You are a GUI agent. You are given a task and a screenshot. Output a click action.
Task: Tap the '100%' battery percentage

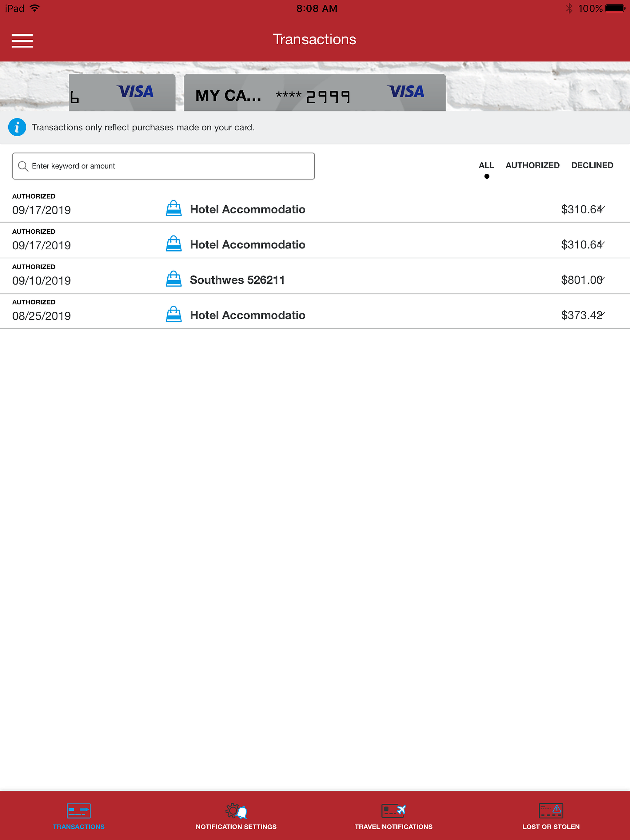590,8
